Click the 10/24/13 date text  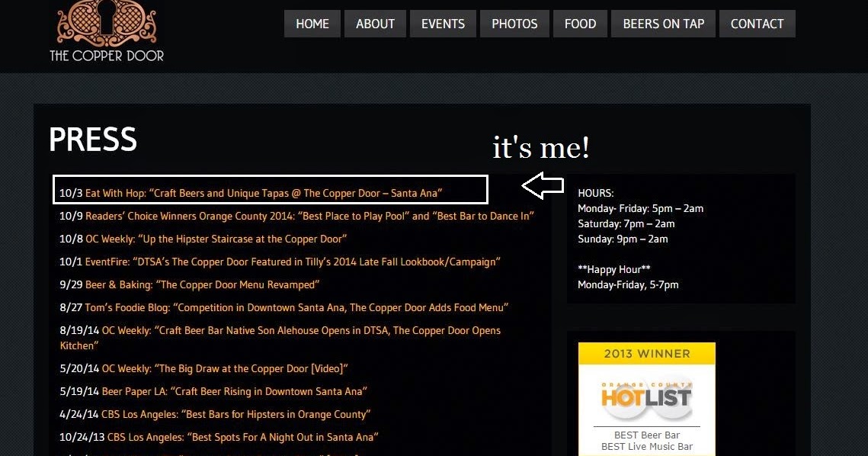click(x=82, y=437)
